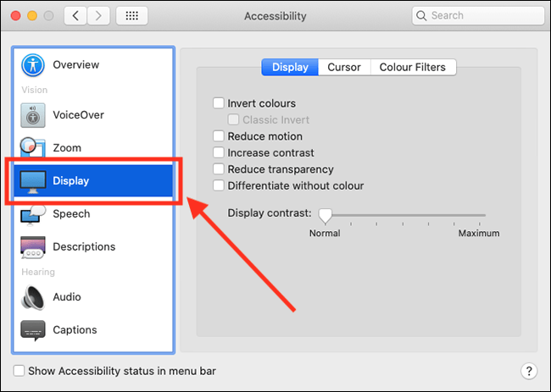Open the Overview accessibility icon
The image size is (551, 392).
33,65
